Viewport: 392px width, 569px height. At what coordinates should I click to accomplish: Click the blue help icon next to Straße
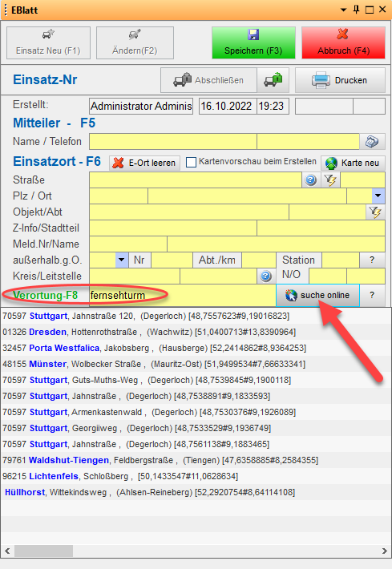click(311, 180)
